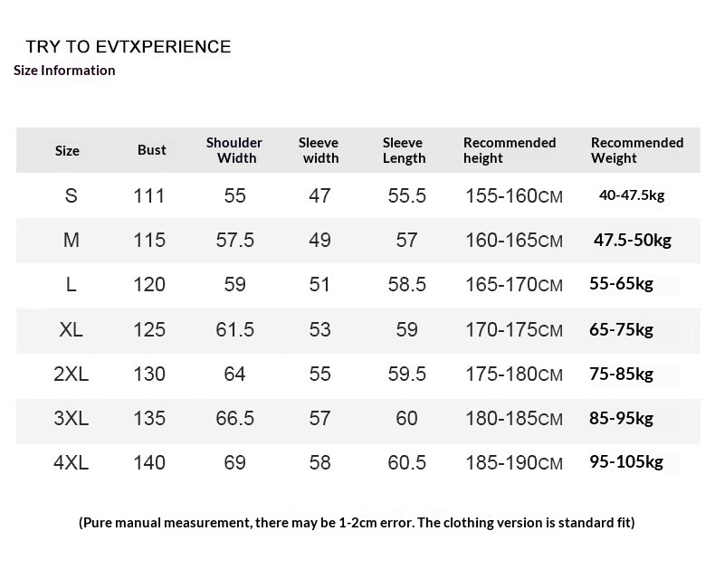
Task: Click the 'Recommended Weight' column header
Action: (x=637, y=150)
